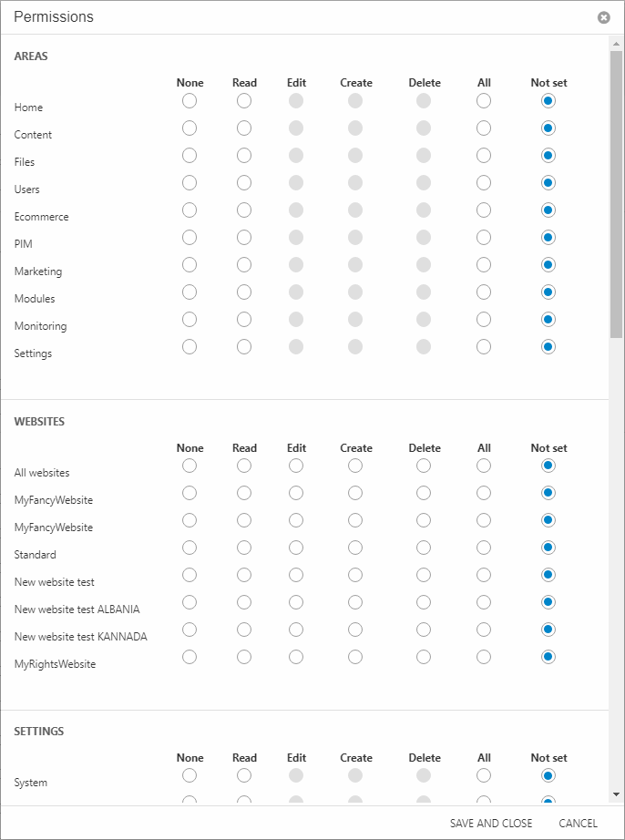
Task: Set New website test KANNADA to None
Action: 190,630
